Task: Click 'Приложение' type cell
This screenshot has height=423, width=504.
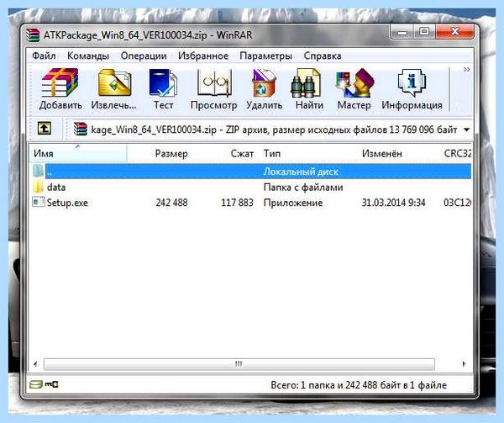Action: tap(293, 203)
